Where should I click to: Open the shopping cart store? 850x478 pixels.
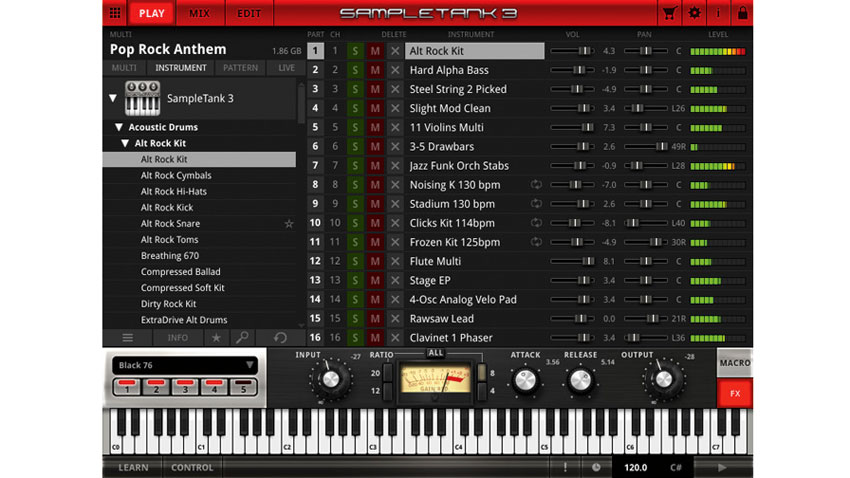point(669,13)
